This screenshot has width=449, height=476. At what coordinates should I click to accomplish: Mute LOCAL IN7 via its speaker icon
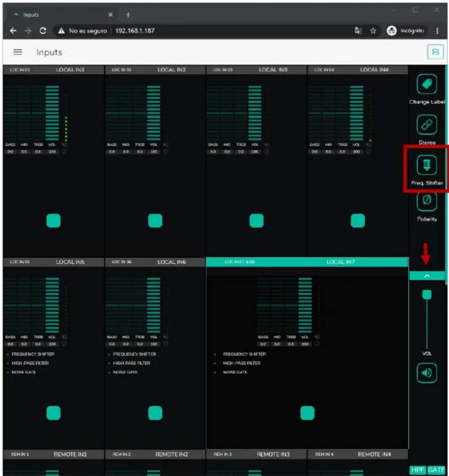tap(317, 336)
